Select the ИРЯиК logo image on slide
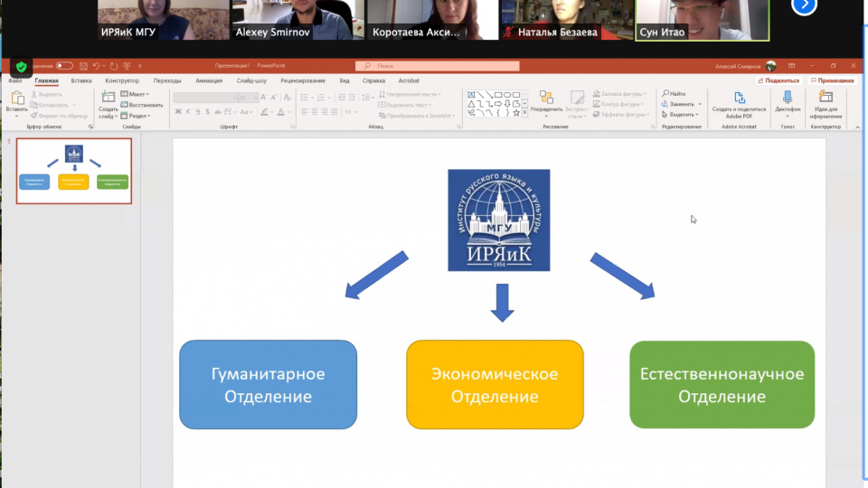868x488 pixels. 499,221
